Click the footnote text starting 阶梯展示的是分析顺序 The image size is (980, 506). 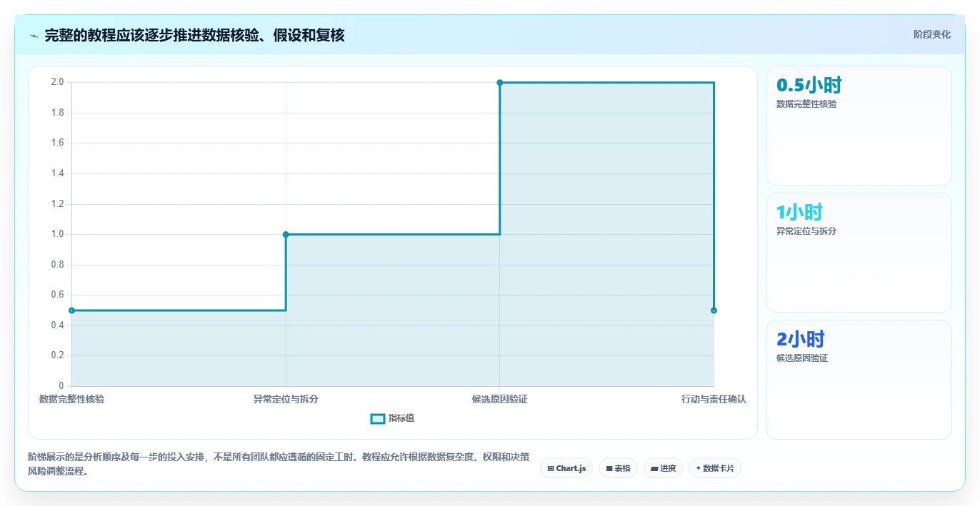[x=278, y=464]
